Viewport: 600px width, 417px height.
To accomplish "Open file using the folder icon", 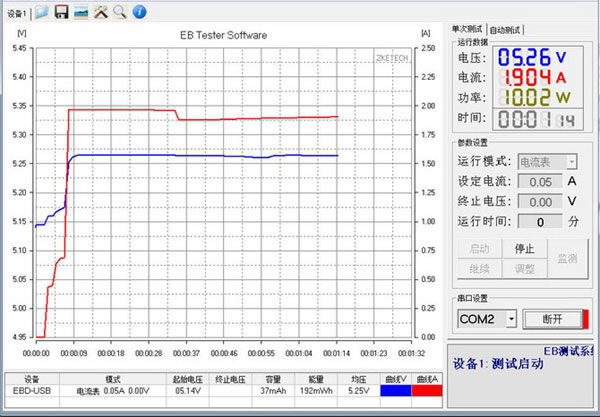I will click(41, 12).
